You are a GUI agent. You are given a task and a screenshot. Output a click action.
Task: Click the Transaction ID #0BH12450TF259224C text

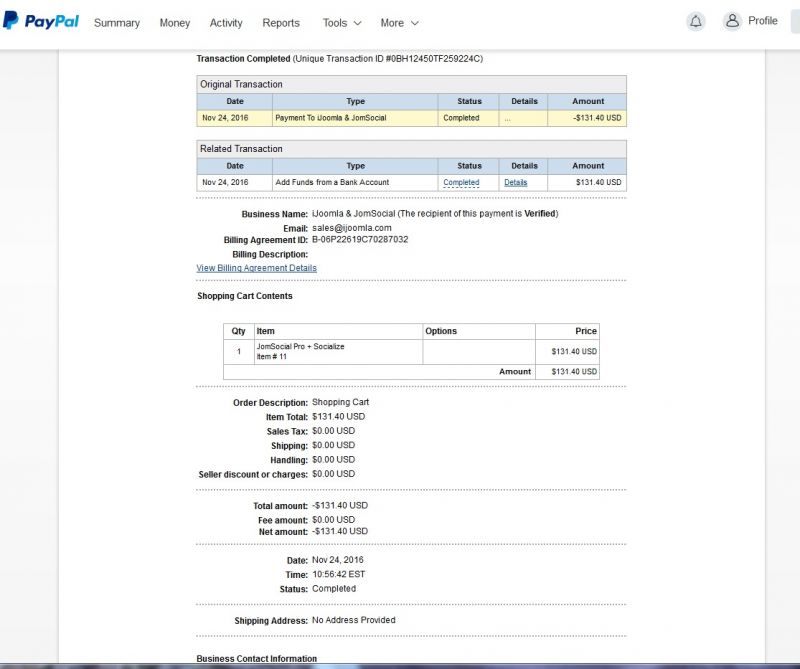click(x=388, y=59)
